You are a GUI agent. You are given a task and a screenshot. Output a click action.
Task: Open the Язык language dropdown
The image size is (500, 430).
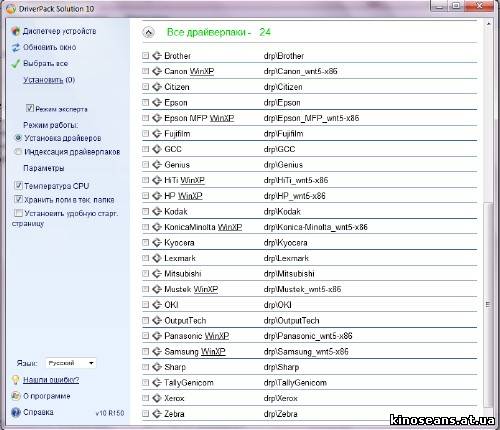[x=71, y=363]
